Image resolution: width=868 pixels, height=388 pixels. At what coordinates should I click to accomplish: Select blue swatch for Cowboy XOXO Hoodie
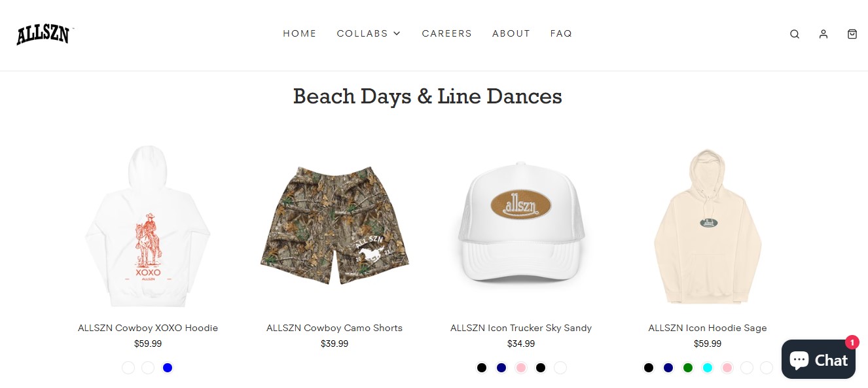pyautogui.click(x=168, y=368)
